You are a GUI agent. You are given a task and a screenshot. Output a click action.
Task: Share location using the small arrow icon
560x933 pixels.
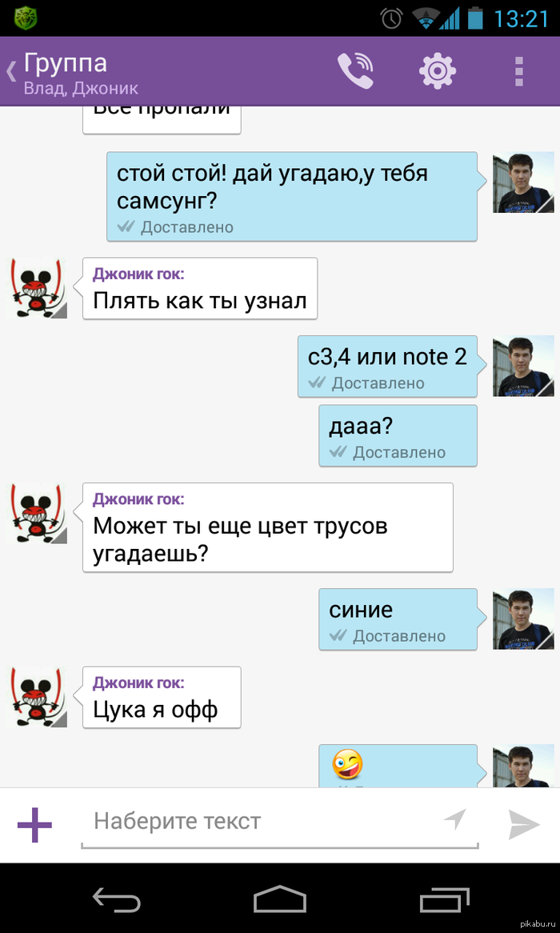point(454,820)
